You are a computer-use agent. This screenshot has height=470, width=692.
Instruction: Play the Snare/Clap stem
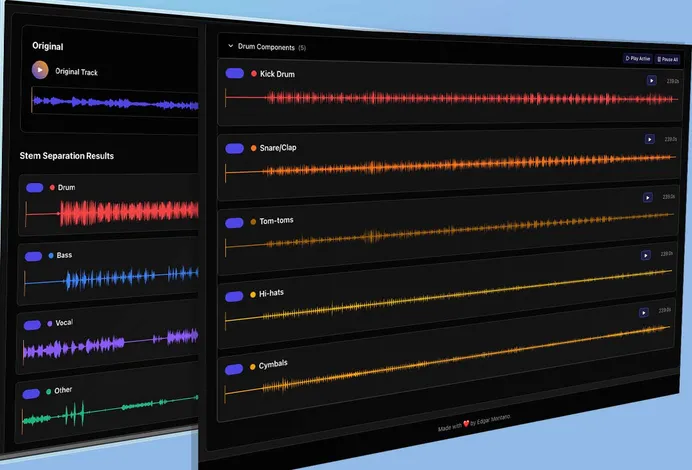(649, 139)
